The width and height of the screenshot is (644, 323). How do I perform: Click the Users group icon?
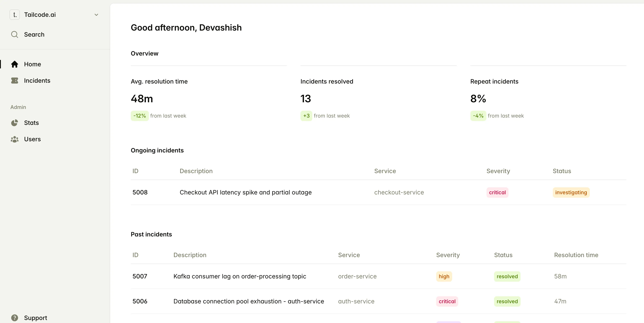(x=14, y=139)
